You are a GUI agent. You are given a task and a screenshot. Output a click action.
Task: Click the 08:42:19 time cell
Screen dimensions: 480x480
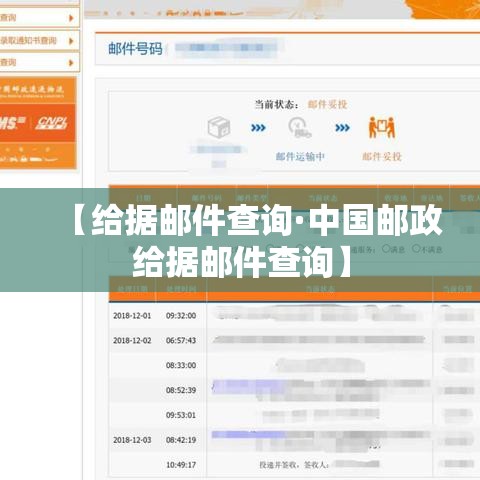pos(181,440)
